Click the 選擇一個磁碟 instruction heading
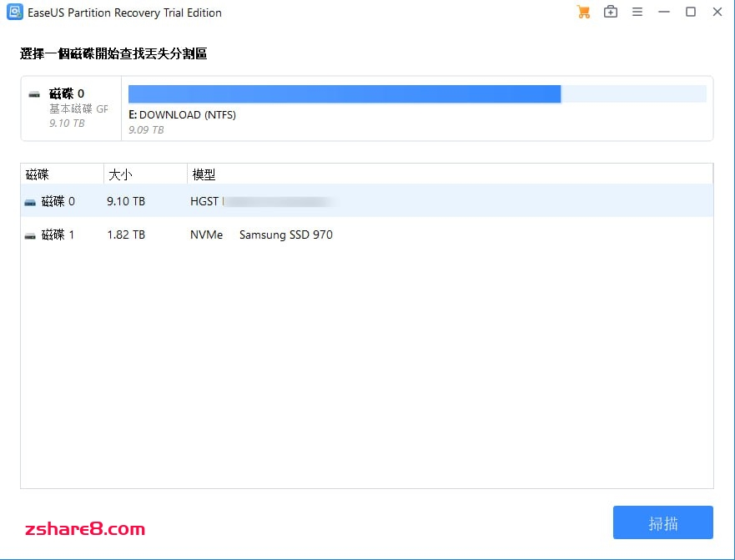The height and width of the screenshot is (560, 735). [x=113, y=53]
